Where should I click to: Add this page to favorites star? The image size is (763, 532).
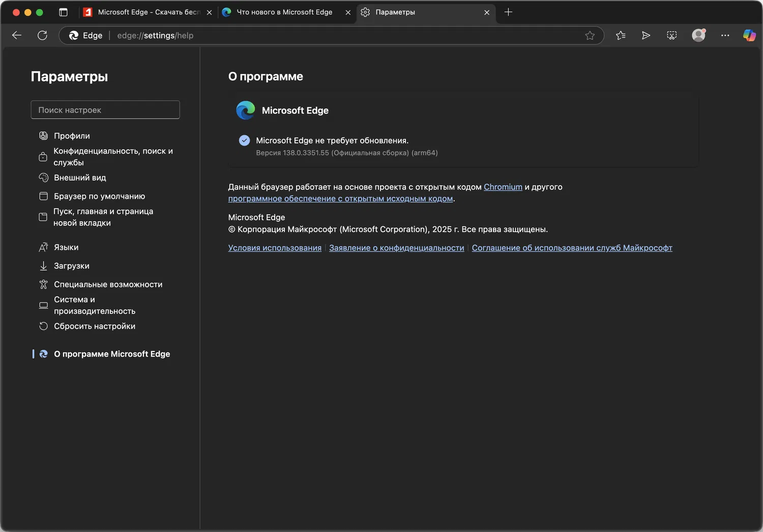(590, 36)
